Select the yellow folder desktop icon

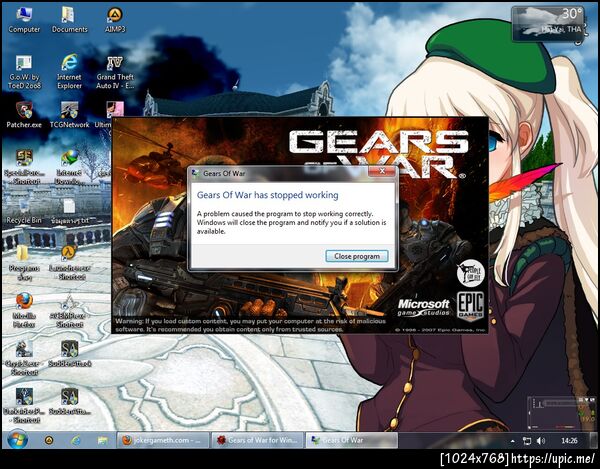[x=24, y=263]
